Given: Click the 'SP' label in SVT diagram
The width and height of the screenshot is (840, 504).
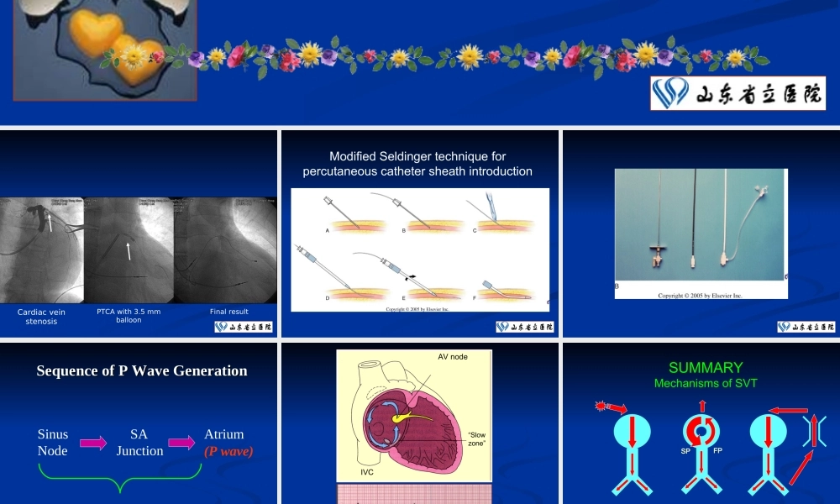Looking at the screenshot, I should pyautogui.click(x=685, y=451).
